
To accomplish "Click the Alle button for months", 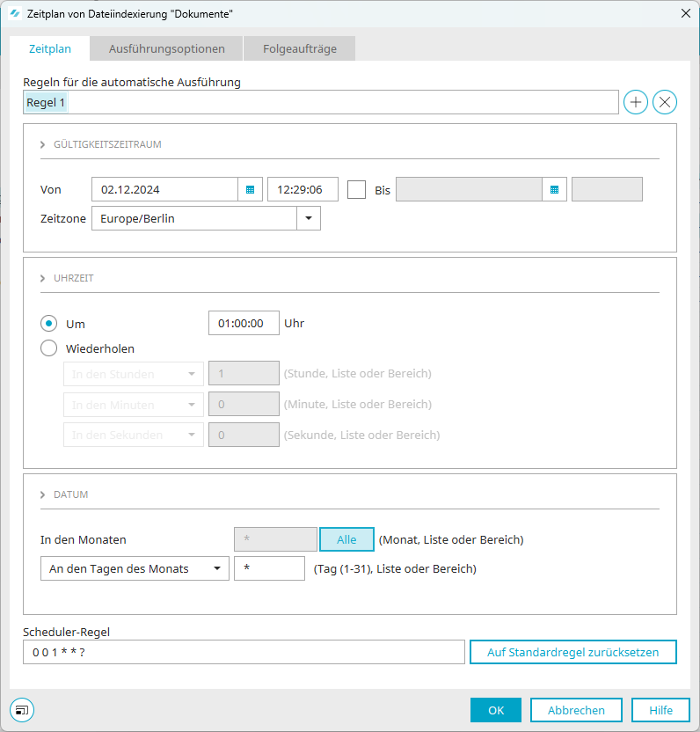I will [x=346, y=539].
